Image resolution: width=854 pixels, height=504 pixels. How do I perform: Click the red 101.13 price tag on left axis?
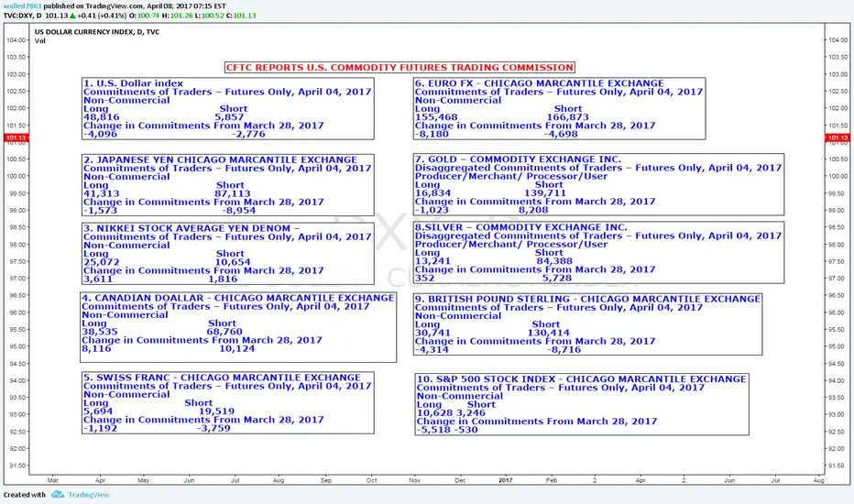point(16,137)
